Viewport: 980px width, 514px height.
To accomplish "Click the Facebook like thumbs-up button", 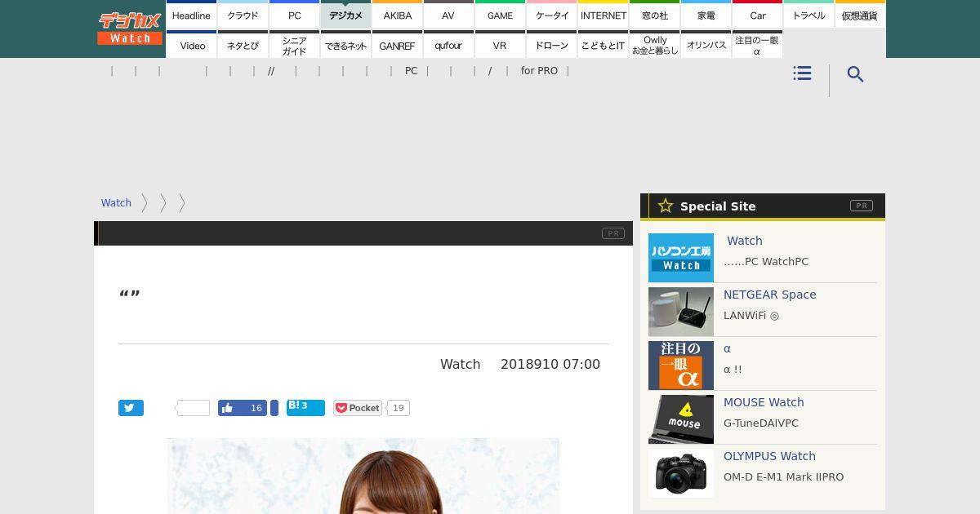I will tap(243, 408).
